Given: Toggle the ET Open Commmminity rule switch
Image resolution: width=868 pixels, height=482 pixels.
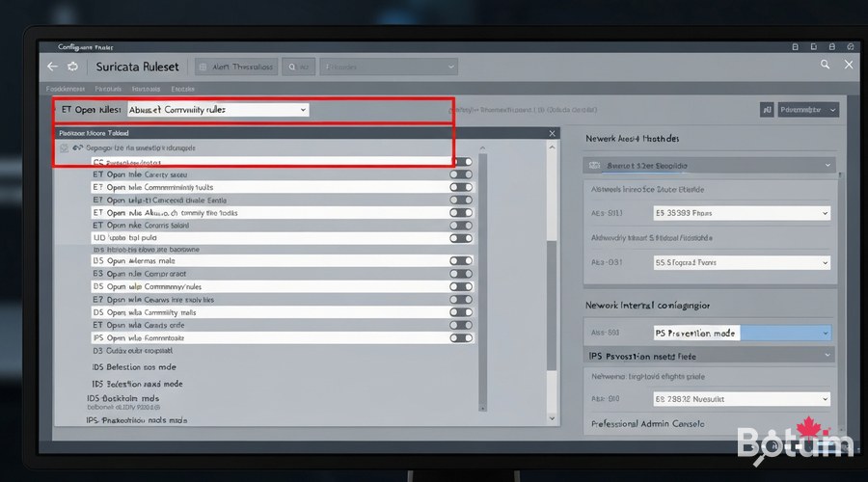Looking at the screenshot, I should tap(461, 187).
